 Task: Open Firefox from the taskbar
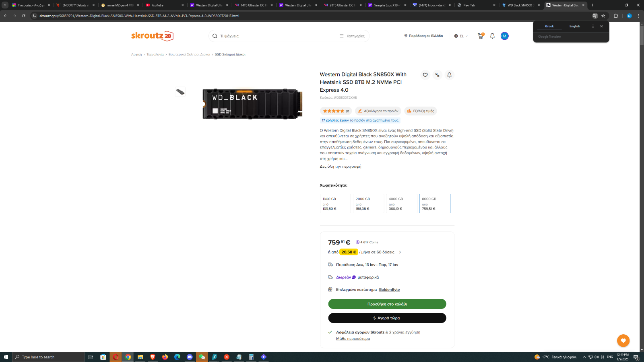pos(165,357)
